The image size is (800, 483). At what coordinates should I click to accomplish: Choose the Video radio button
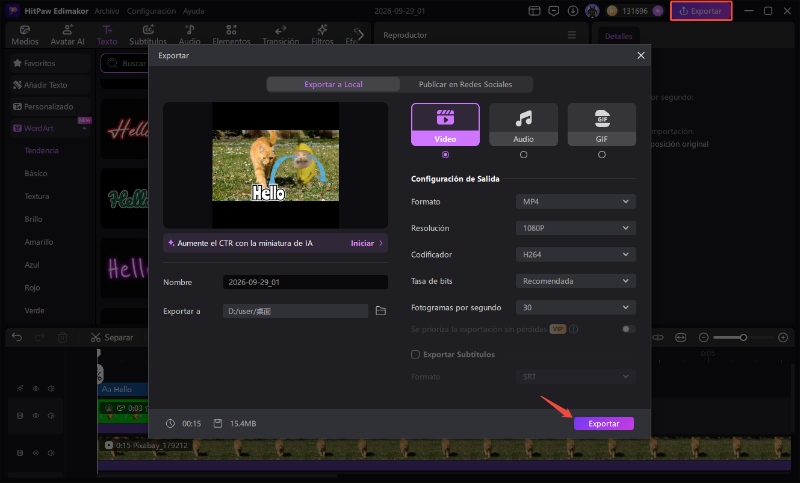(445, 155)
